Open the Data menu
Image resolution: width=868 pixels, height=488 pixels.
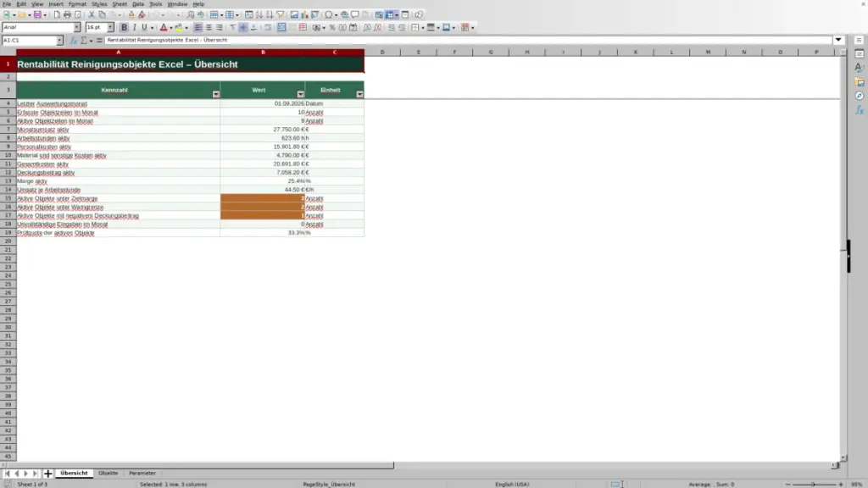138,4
